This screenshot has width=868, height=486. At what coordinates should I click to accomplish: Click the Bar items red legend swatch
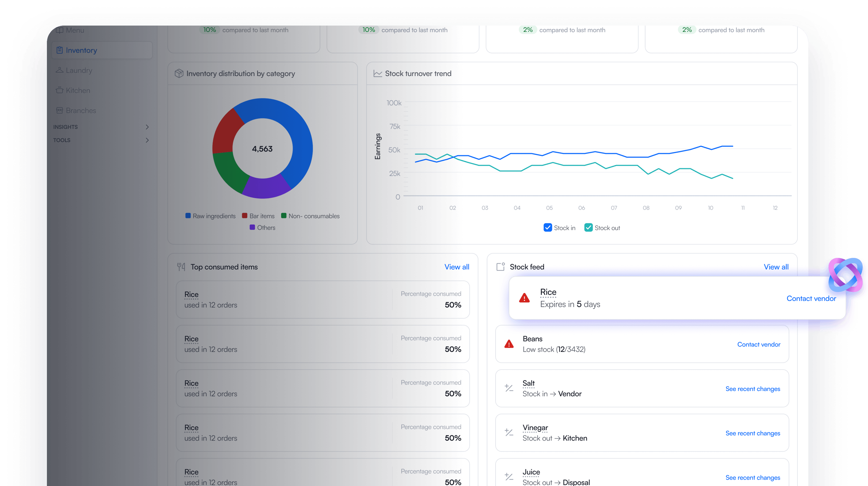pos(245,216)
